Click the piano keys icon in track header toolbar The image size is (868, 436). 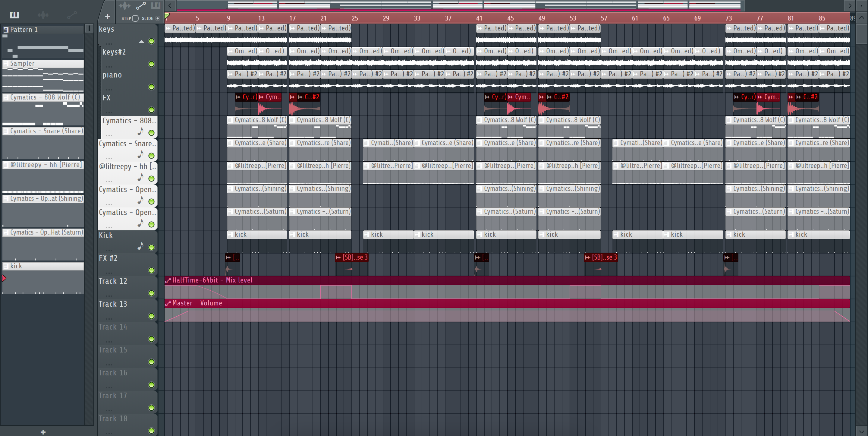(156, 6)
